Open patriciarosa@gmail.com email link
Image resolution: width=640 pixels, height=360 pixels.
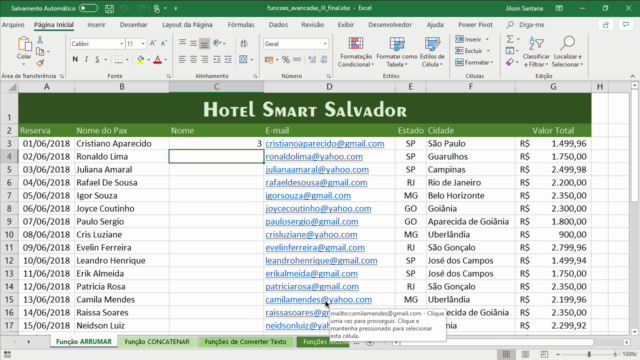pos(312,287)
